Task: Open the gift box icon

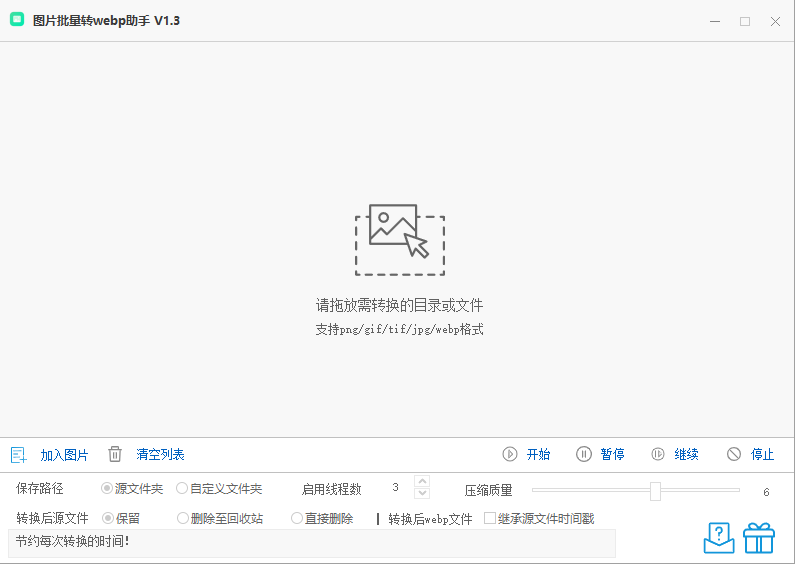Action: point(759,537)
